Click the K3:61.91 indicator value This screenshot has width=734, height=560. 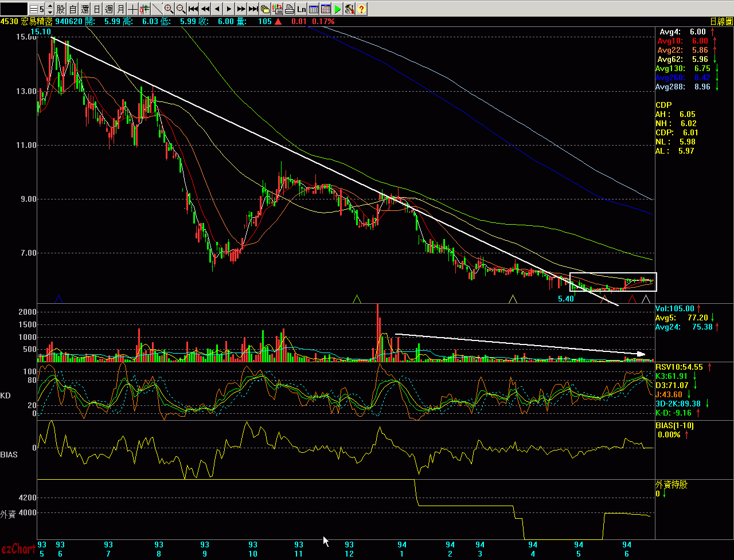(671, 376)
